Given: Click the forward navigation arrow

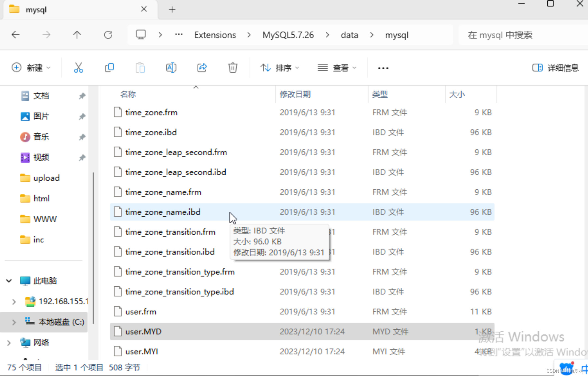Looking at the screenshot, I should pos(46,35).
